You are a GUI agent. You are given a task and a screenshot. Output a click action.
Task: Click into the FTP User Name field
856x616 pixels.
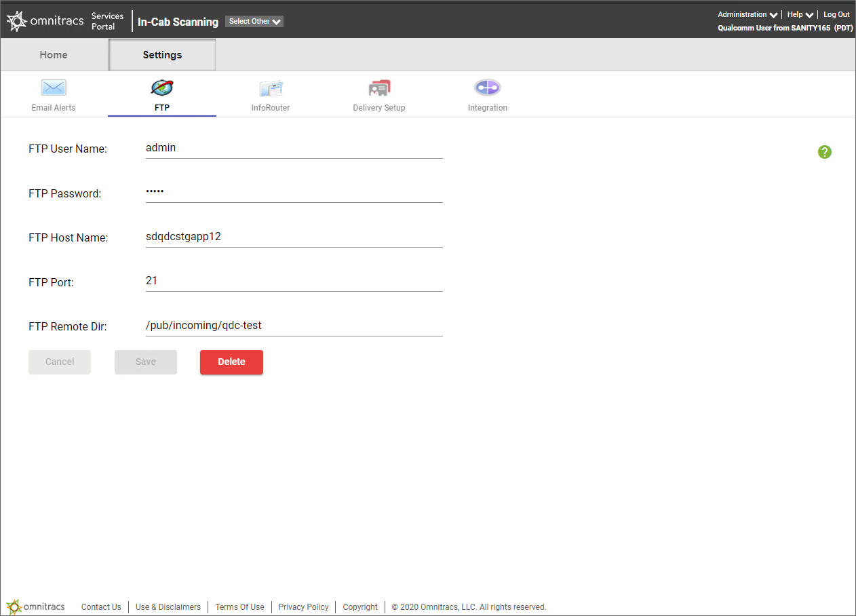294,148
